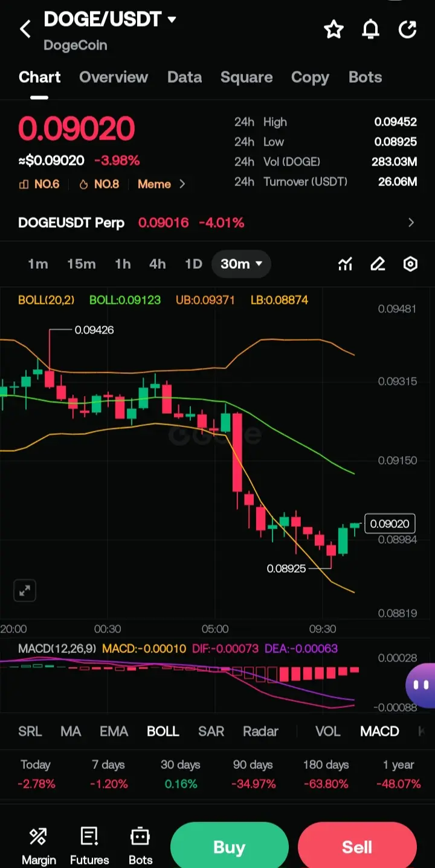Tap the large 0.09020 price
This screenshot has width=435, height=868.
pyautogui.click(x=77, y=129)
